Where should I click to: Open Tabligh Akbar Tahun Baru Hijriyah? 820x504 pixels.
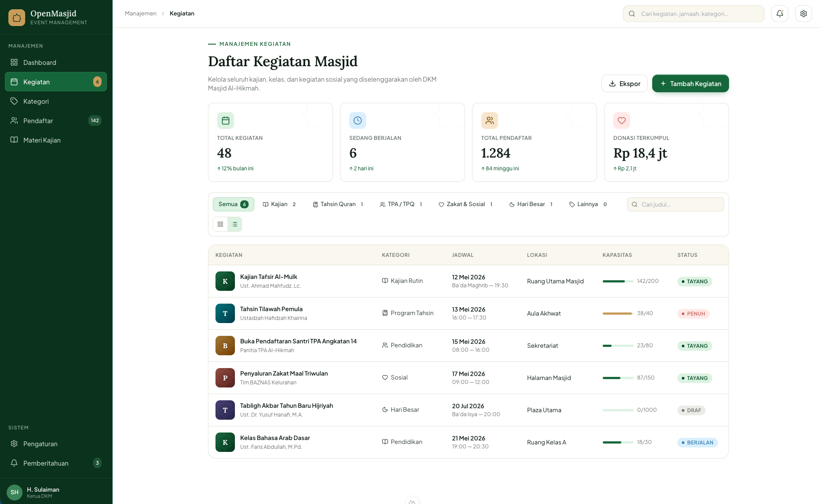tap(287, 406)
